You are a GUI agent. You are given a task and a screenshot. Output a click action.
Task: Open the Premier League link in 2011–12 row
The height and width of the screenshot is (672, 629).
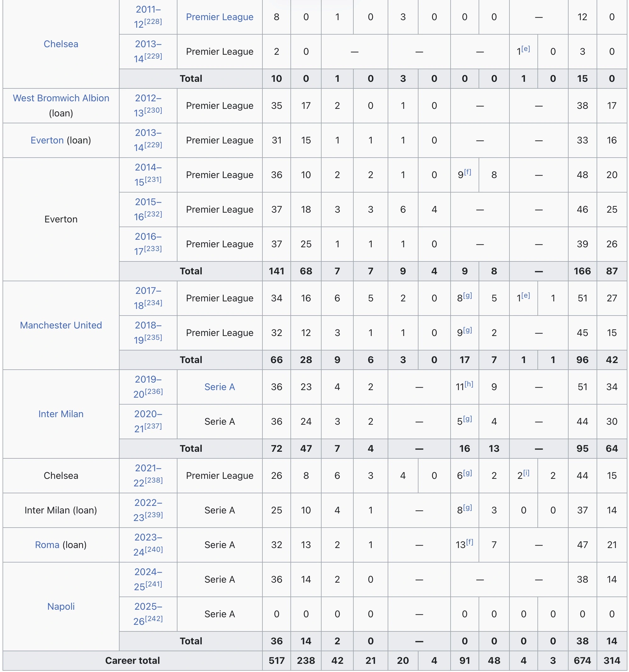tap(220, 17)
